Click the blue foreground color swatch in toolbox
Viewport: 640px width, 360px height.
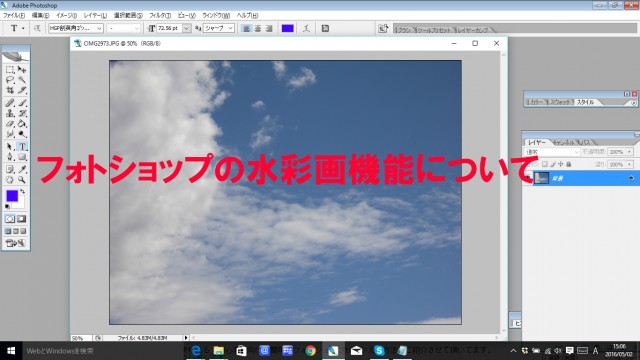(x=12, y=196)
